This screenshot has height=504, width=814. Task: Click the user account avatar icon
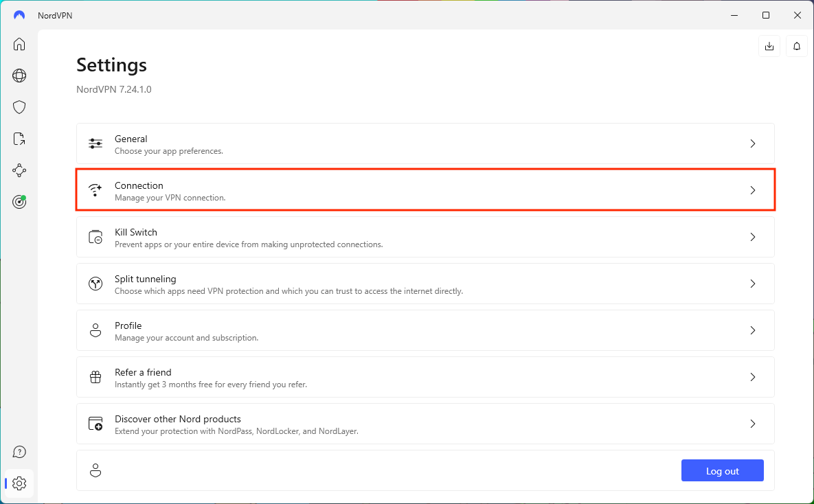[x=95, y=470]
